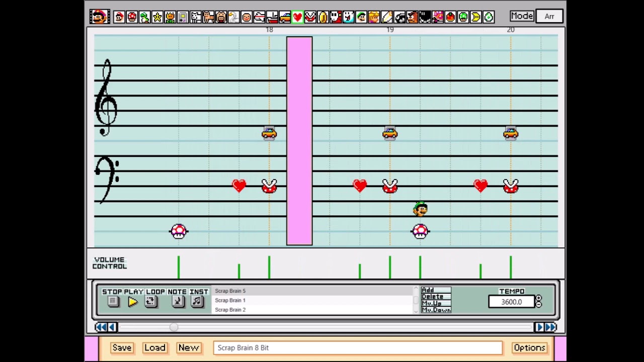Select the Mario instrument icon
The image size is (644, 362).
119,17
